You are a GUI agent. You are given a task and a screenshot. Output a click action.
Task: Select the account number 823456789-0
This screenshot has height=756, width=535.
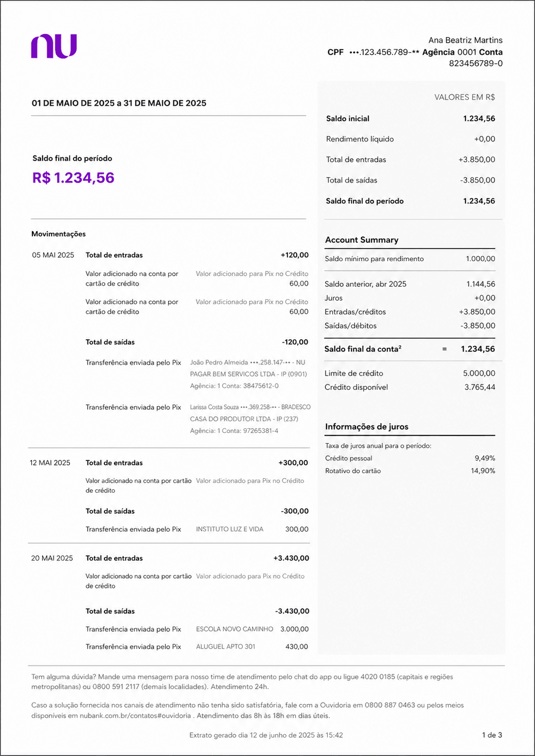click(476, 64)
